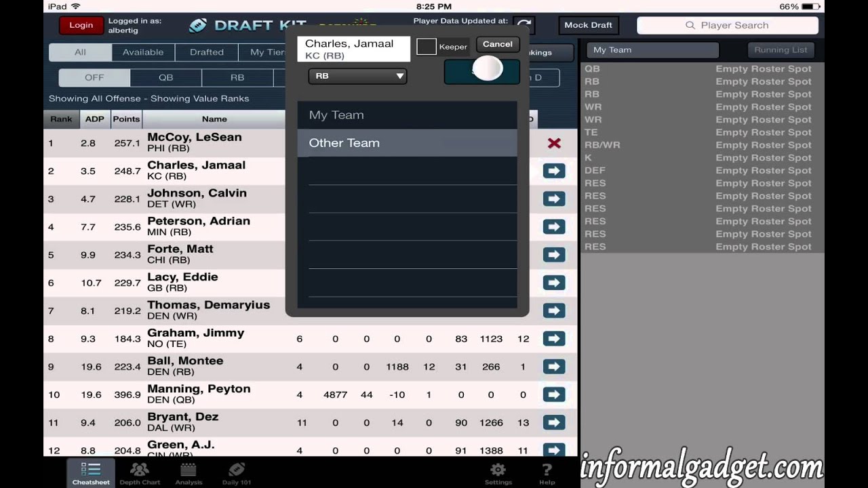Tap player name Forte, Matt
Image resolution: width=868 pixels, height=488 pixels.
[x=180, y=249]
